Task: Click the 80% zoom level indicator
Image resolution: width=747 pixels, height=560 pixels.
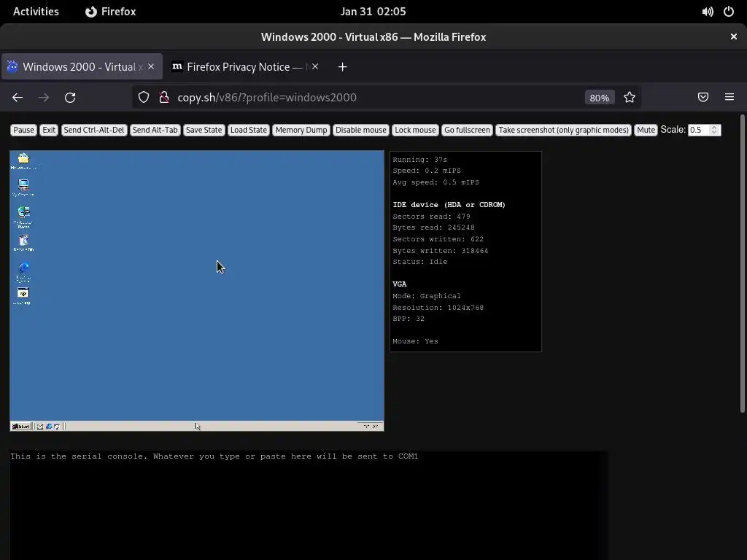Action: tap(600, 98)
